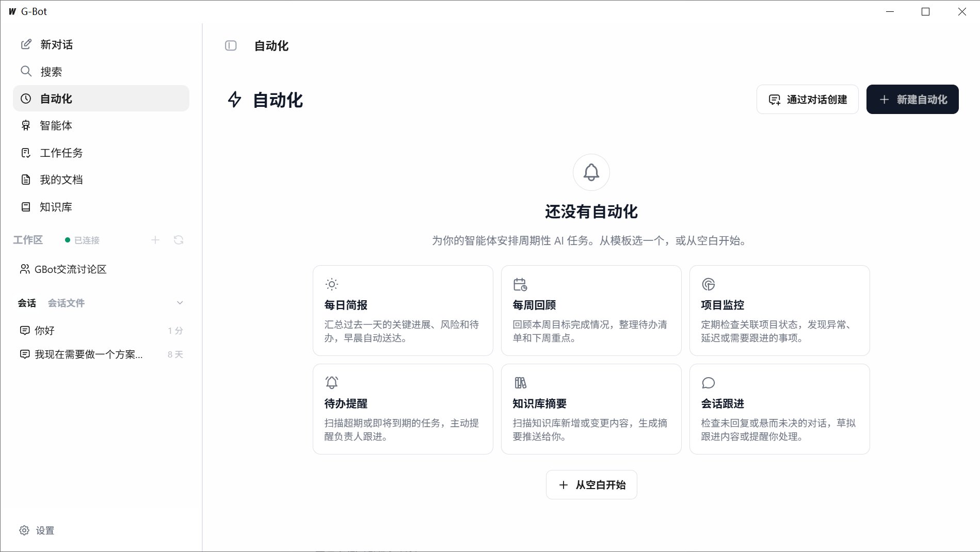Image resolution: width=980 pixels, height=552 pixels.
Task: Click the radar icon on 项目监控 card
Action: [709, 284]
